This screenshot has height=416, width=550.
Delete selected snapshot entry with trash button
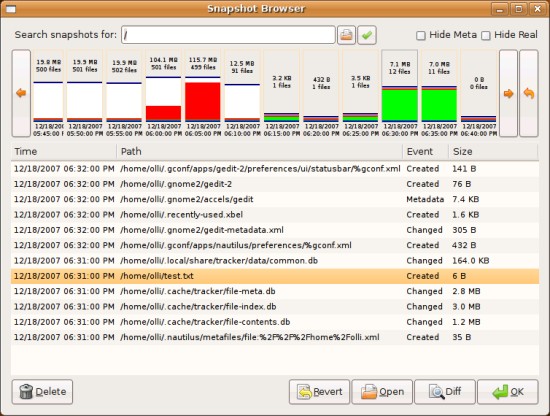(x=42, y=392)
